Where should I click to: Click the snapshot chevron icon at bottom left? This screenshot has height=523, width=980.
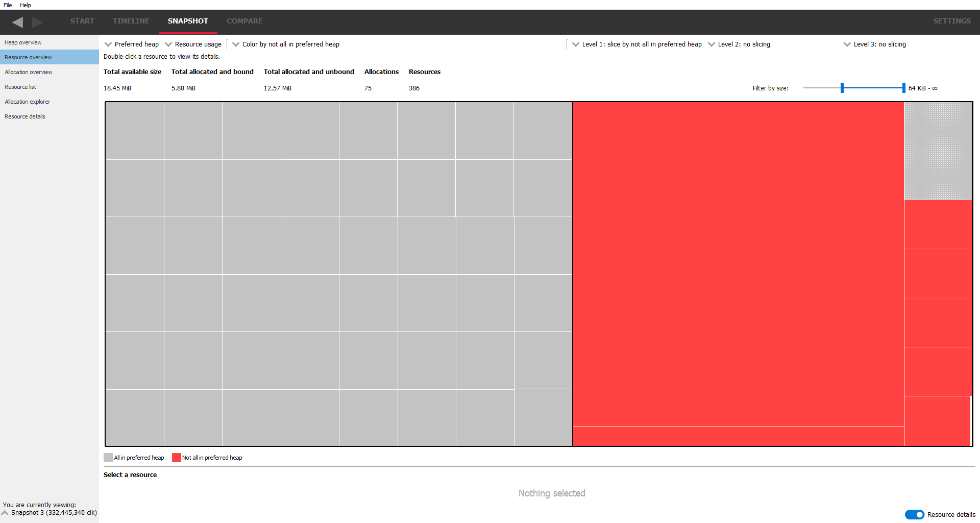[5, 513]
